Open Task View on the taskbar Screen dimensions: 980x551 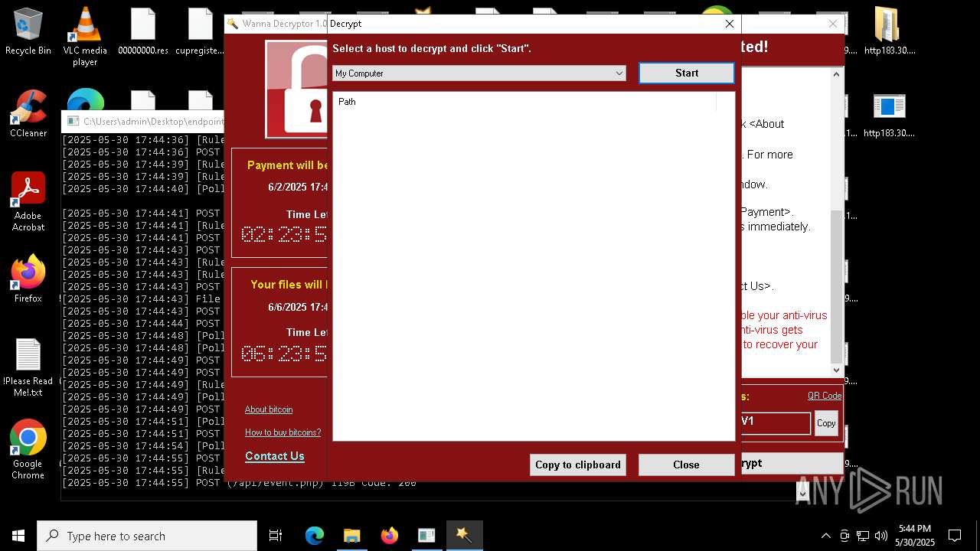click(276, 536)
